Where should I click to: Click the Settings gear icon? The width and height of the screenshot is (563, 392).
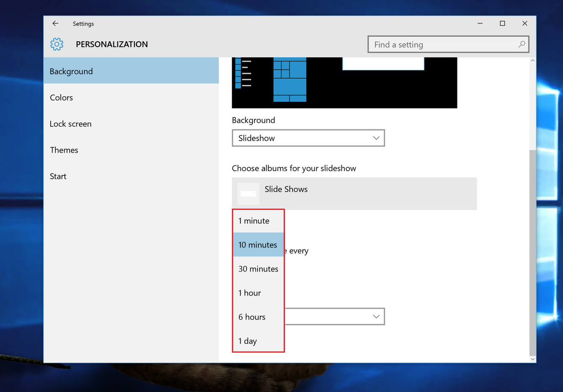click(56, 44)
